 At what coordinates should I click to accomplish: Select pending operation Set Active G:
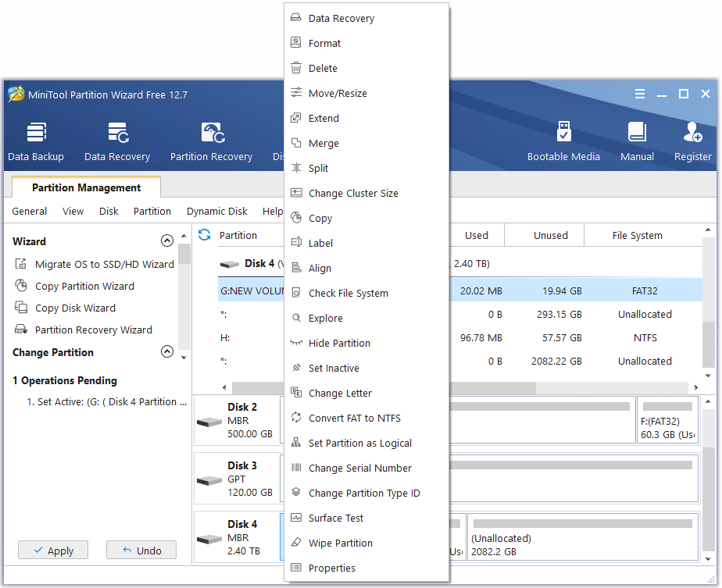pyautogui.click(x=107, y=401)
